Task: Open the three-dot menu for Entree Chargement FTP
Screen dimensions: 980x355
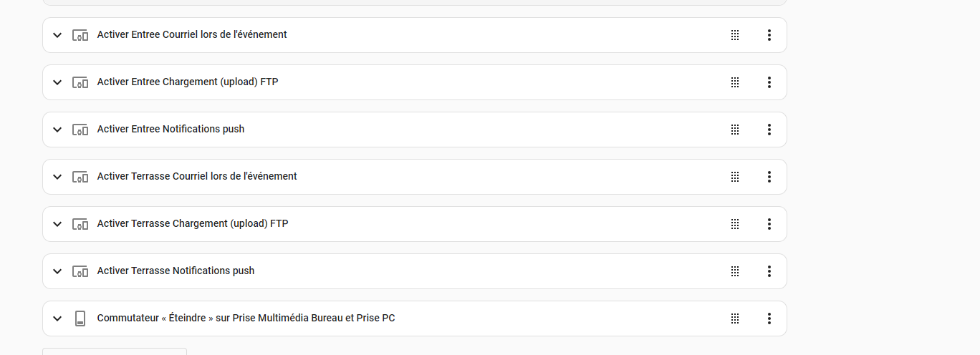Action: pyautogui.click(x=769, y=82)
